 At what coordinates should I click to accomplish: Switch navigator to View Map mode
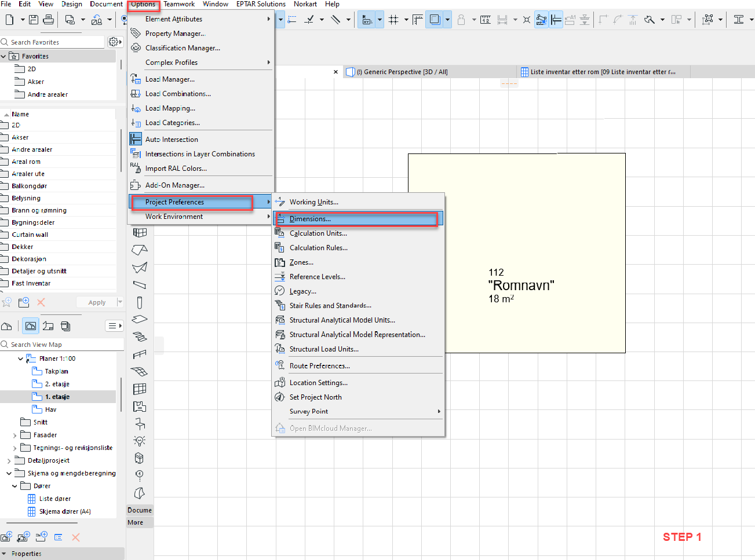click(31, 326)
